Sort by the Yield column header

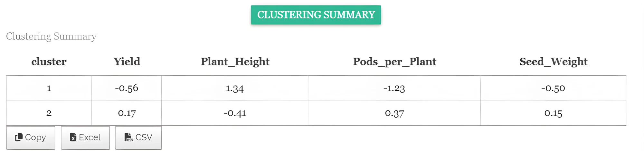coord(127,61)
